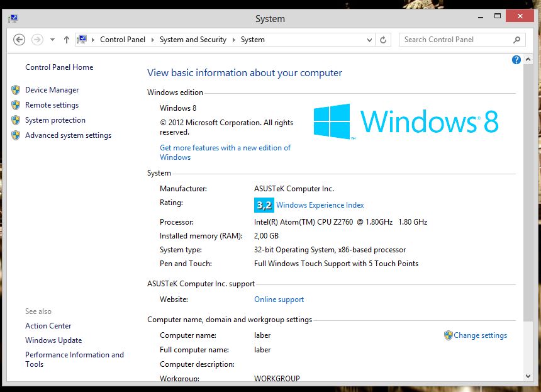Click the Intel(R) Atom(TM) CPU Z2760 processor text
Viewport: 541px width, 392px height.
(340, 222)
